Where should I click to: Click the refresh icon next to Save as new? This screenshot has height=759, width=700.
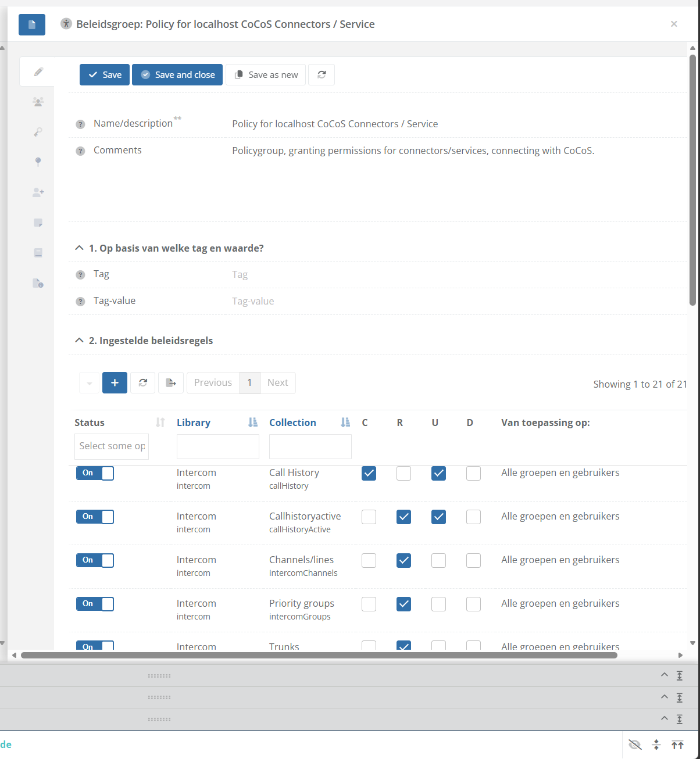pos(322,74)
